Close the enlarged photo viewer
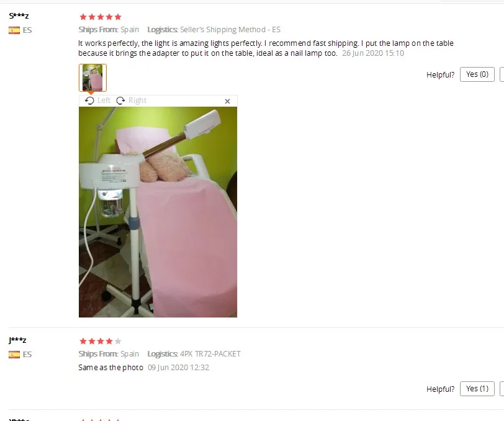504x421 pixels. pyautogui.click(x=227, y=101)
